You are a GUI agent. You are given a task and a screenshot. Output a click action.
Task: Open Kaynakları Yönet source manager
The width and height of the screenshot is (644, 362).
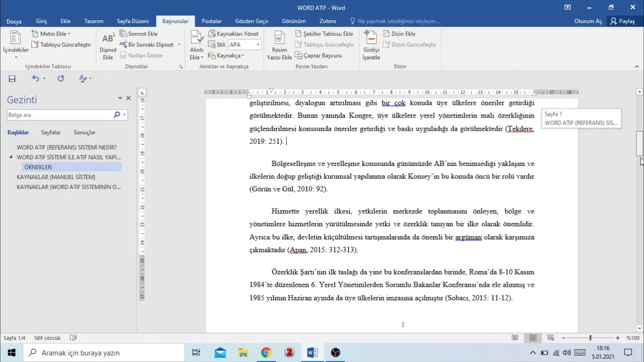click(233, 34)
